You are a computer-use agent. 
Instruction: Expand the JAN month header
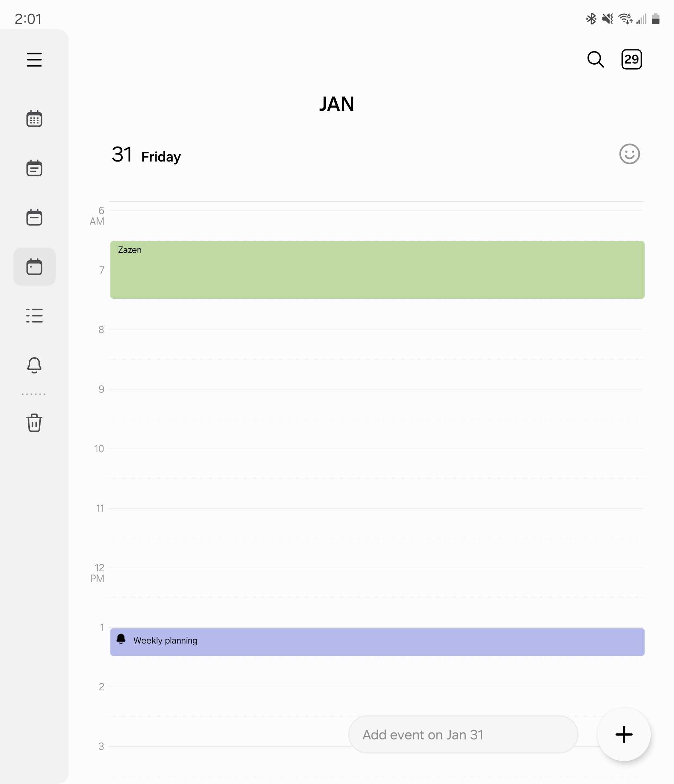click(337, 104)
